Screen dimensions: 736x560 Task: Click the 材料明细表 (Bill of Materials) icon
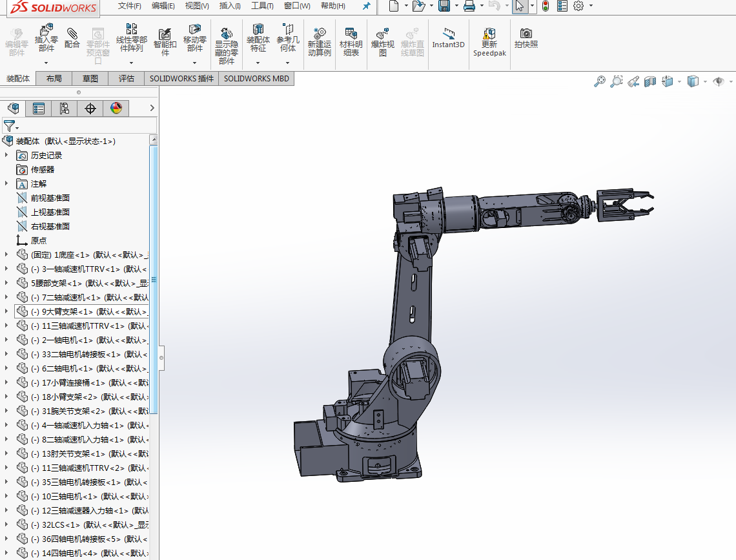click(351, 34)
